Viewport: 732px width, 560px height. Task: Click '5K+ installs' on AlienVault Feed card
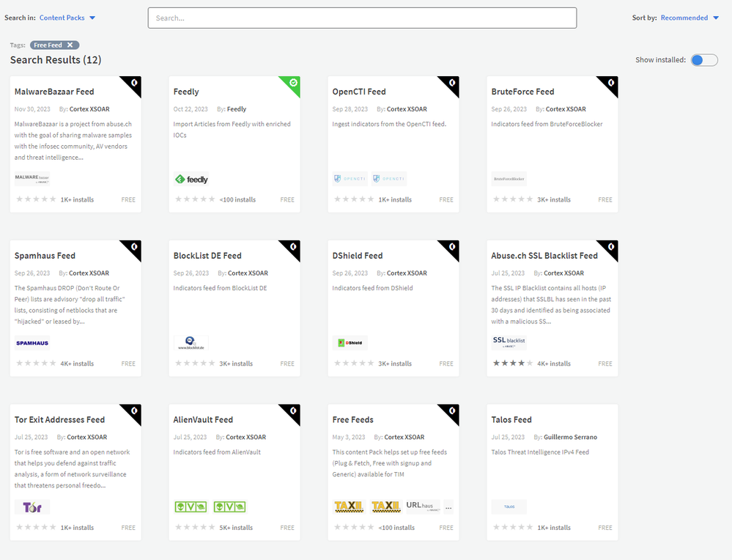pos(236,527)
